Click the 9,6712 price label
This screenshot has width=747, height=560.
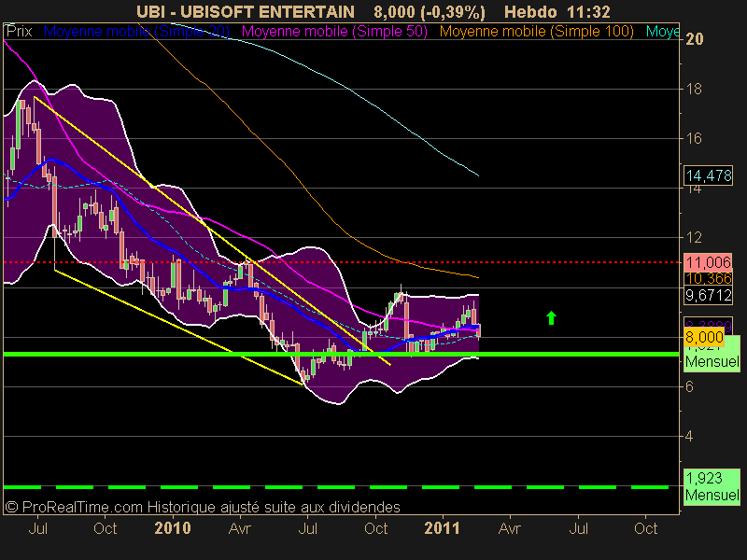709,295
